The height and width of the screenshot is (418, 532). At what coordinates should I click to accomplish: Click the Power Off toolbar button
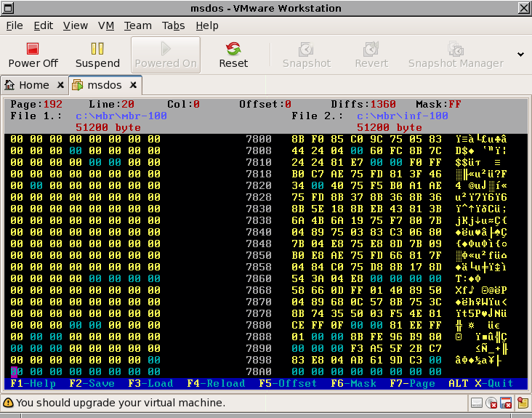coord(33,55)
